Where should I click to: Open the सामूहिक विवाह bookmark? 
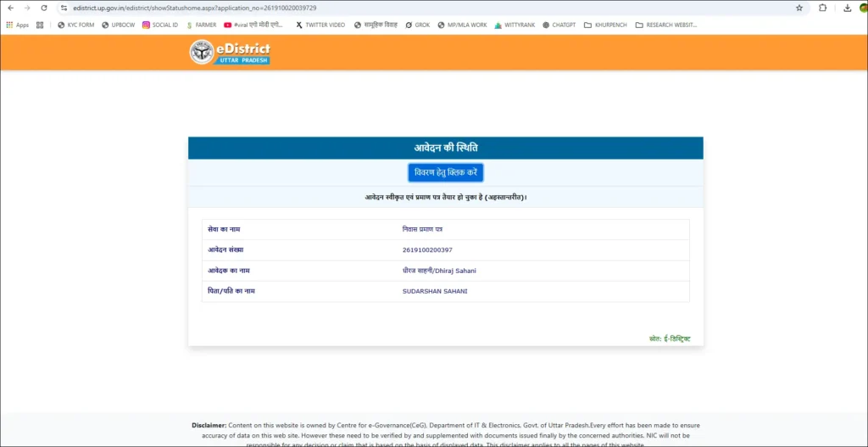click(x=376, y=25)
